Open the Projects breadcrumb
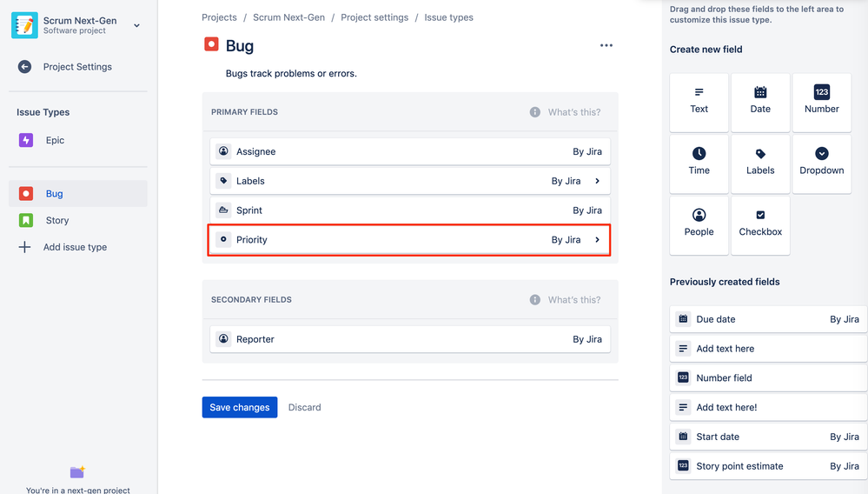The image size is (868, 494). (219, 17)
